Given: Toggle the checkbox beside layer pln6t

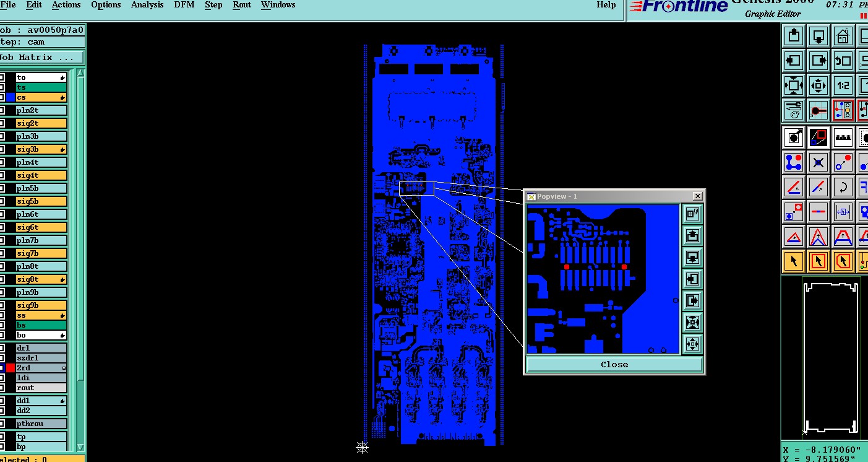Looking at the screenshot, I should [x=2, y=214].
